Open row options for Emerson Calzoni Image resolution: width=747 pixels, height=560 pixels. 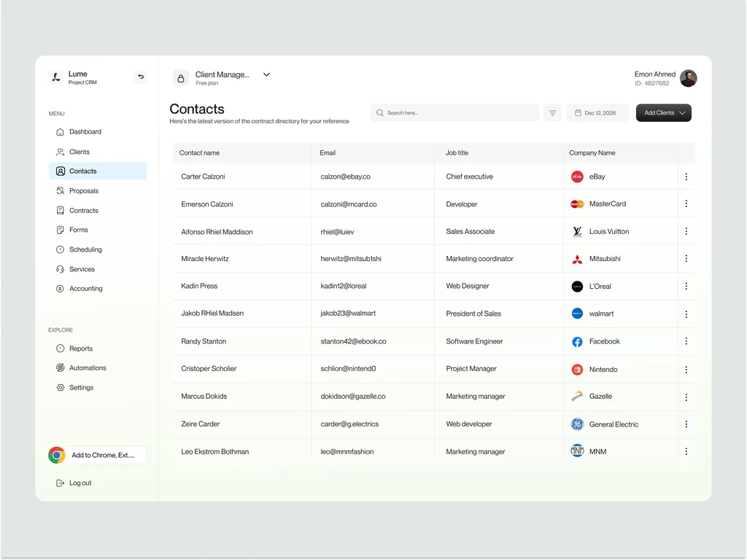686,204
